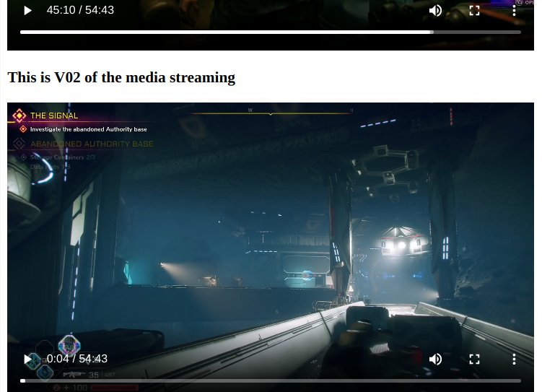Mute the V02 video's volume

(x=435, y=360)
